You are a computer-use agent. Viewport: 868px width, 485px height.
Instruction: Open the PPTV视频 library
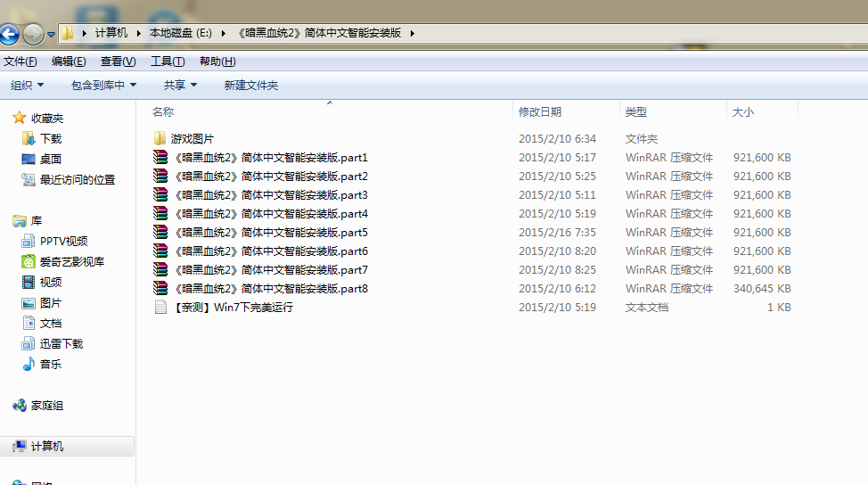tap(63, 242)
